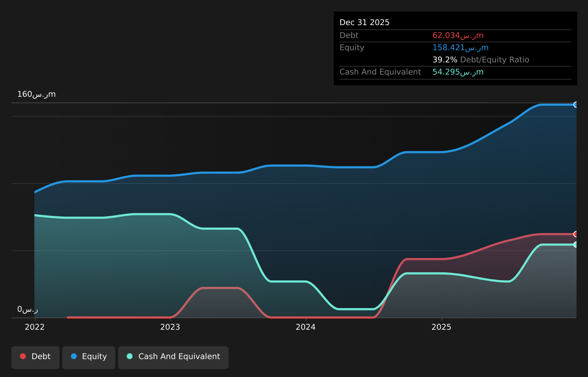Select the 2024 x-axis label
The height and width of the screenshot is (377, 588).
tap(305, 327)
